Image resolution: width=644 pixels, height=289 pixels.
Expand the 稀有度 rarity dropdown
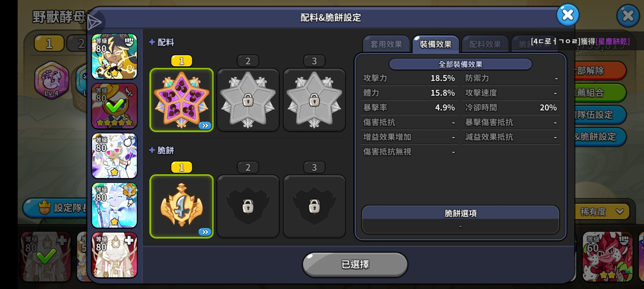pos(602,212)
